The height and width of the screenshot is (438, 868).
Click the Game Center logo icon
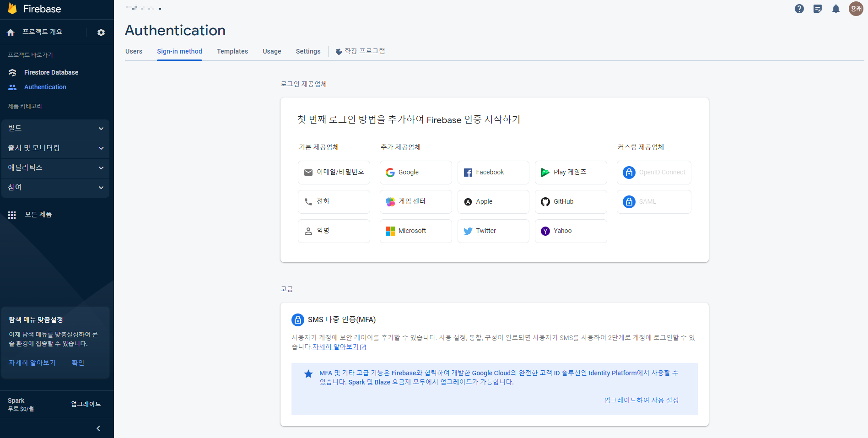(x=390, y=202)
